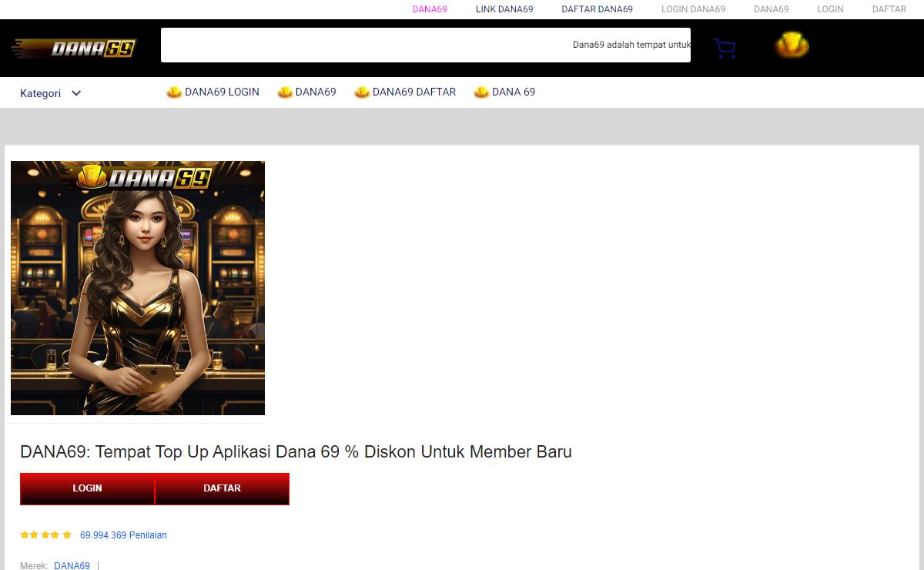Open the DANA 69 nav link
This screenshot has width=924, height=570.
504,92
